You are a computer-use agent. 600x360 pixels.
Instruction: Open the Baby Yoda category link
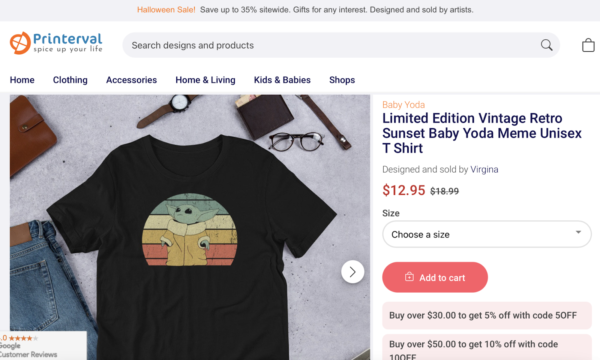tap(403, 105)
